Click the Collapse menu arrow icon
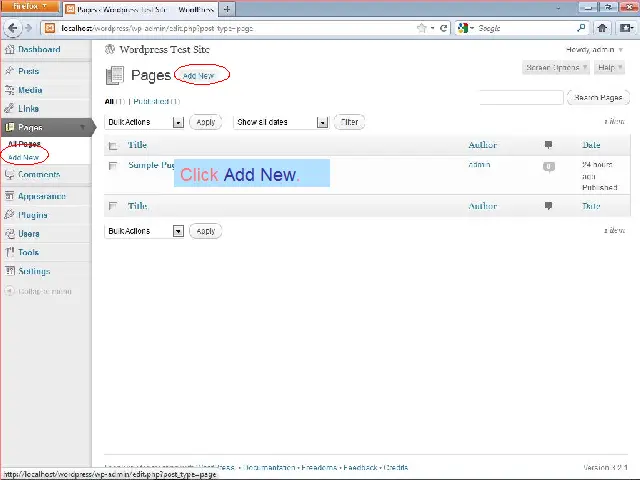This screenshot has width=640, height=480. click(9, 291)
